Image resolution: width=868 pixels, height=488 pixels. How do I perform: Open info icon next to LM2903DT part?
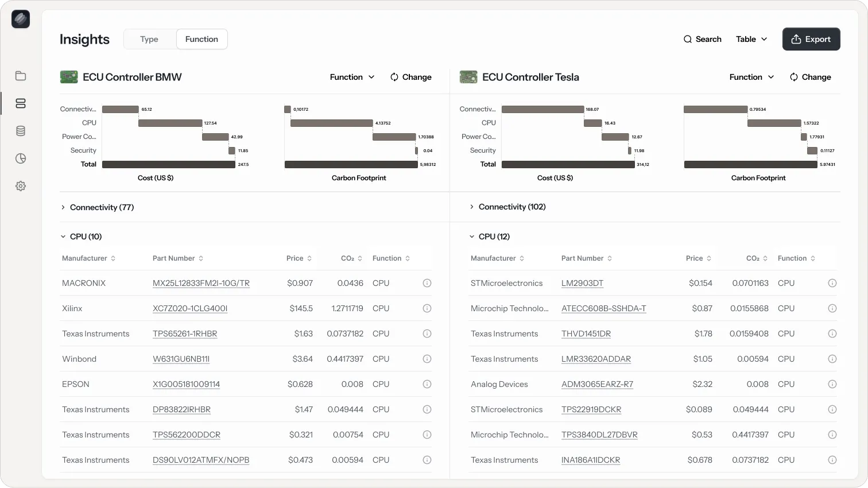pos(832,283)
